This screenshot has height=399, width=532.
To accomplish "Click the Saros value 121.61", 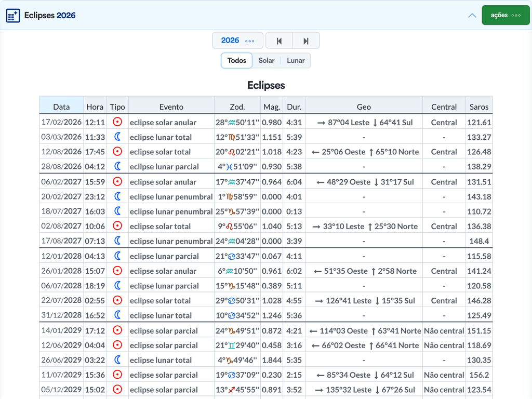I will [479, 122].
